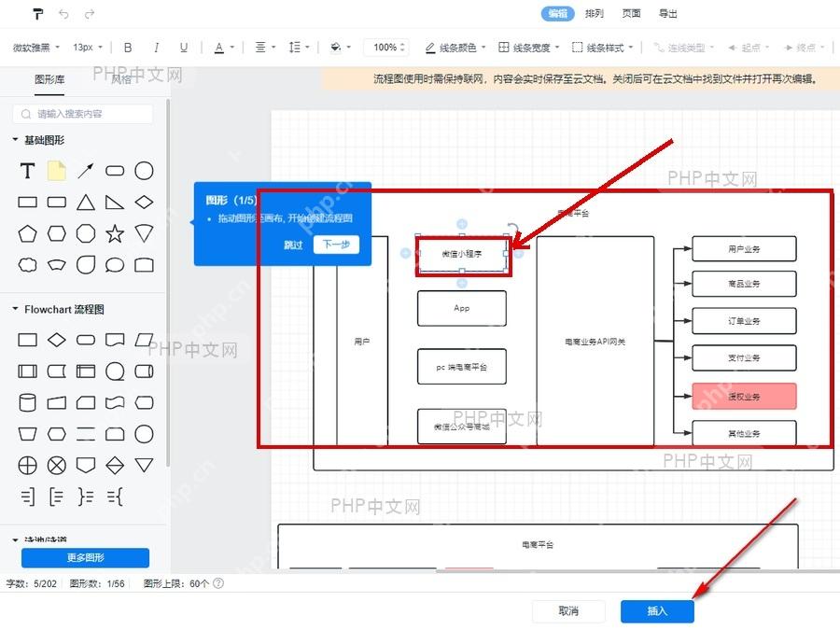Viewport: 840px width, 630px height.
Task: Select the flowchart document shape
Action: 115,340
